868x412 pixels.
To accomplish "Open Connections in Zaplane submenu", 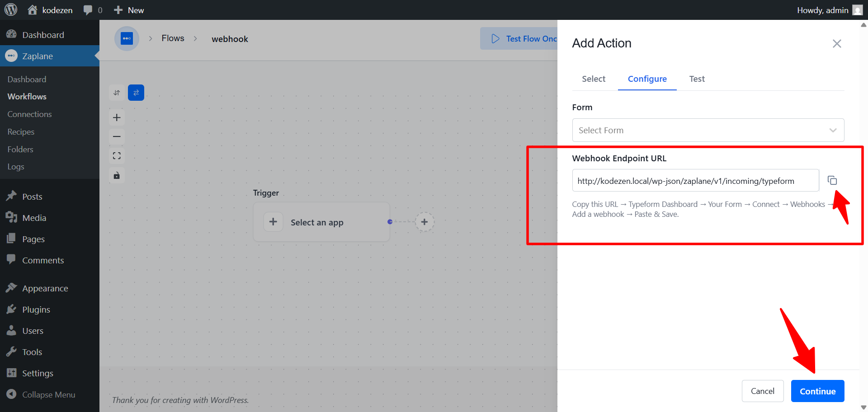I will (x=29, y=114).
